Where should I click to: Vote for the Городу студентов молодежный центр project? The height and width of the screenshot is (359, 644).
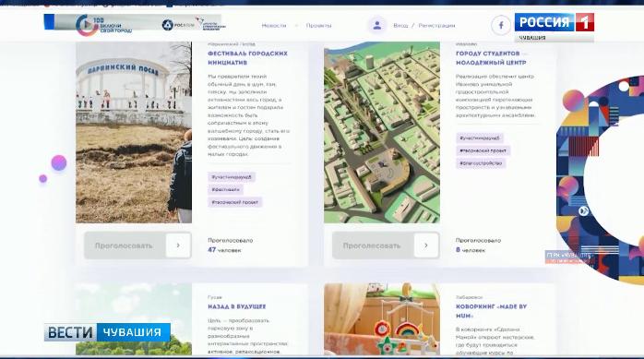[x=386, y=245]
